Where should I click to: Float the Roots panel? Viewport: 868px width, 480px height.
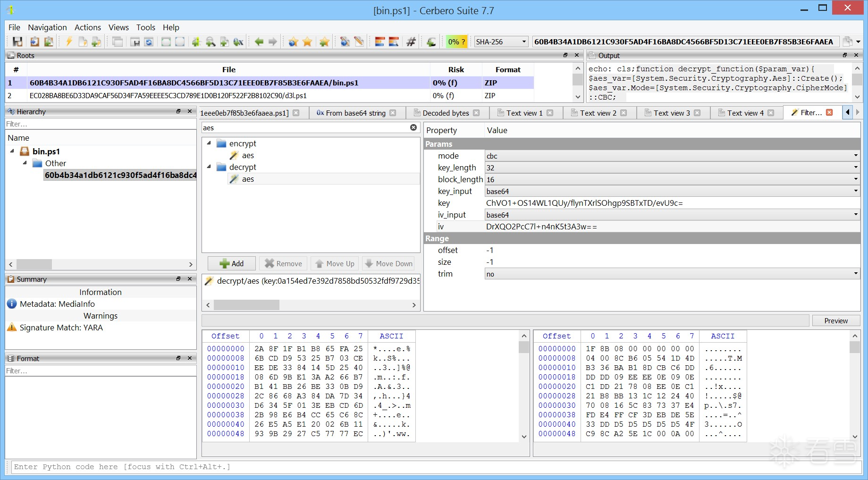point(565,55)
